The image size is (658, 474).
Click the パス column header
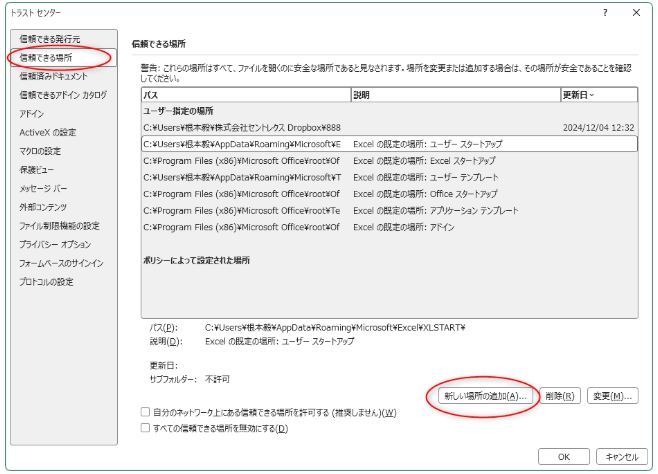(x=246, y=95)
